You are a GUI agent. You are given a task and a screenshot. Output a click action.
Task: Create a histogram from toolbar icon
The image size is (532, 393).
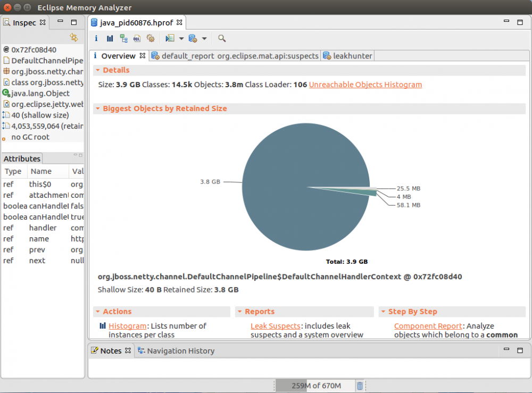(110, 38)
